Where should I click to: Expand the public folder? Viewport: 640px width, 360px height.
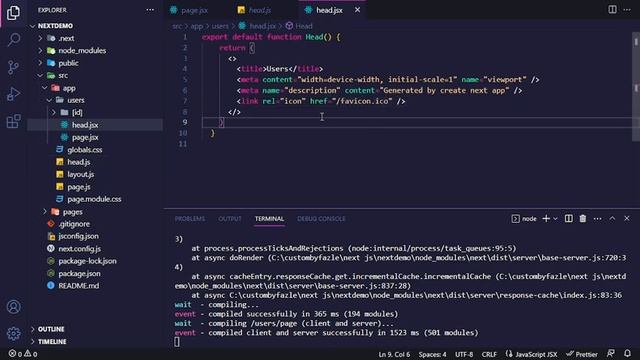(x=68, y=63)
